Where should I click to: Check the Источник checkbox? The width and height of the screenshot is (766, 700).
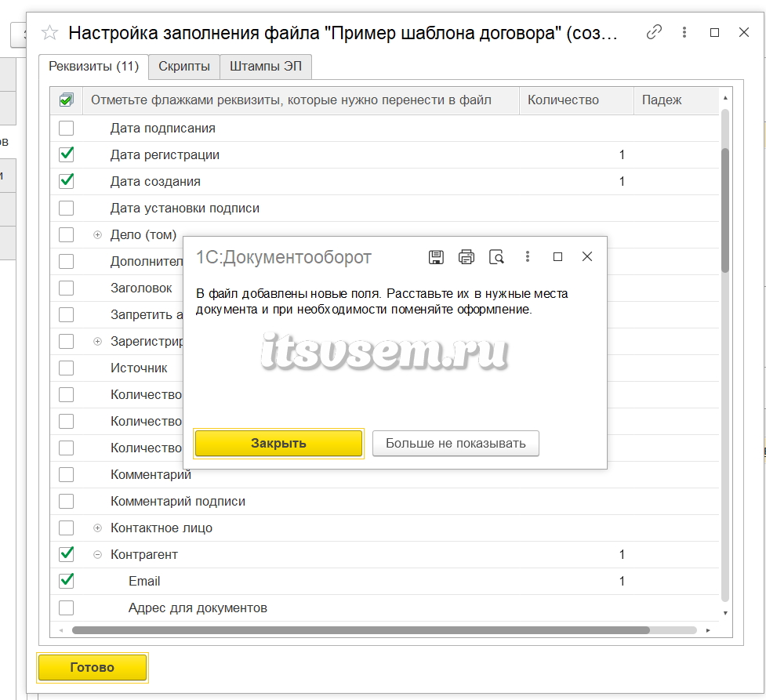click(x=67, y=368)
